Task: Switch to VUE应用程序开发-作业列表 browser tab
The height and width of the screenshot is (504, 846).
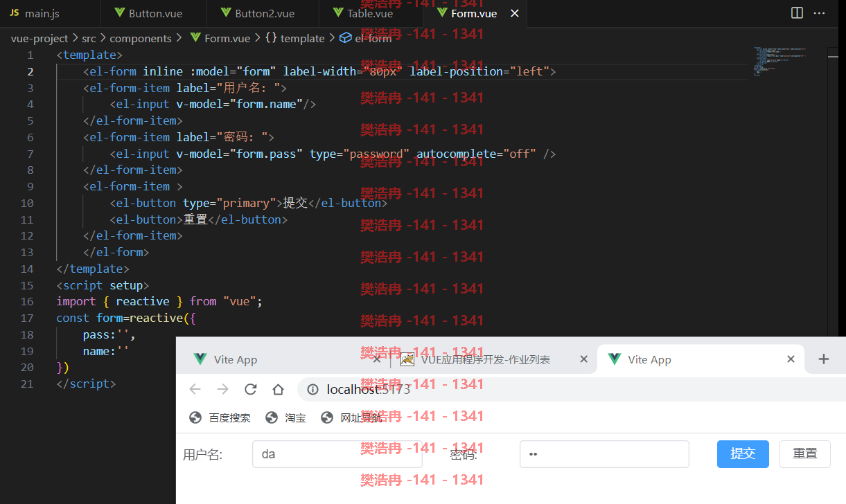Action: [485, 359]
